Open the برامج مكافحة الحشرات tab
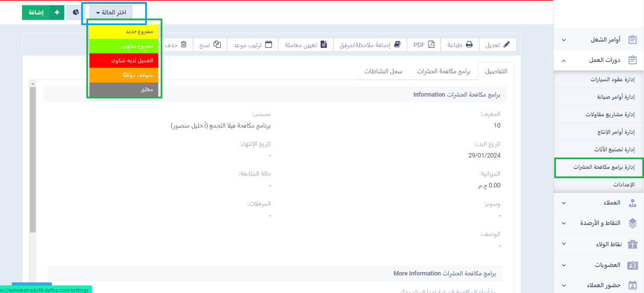644x293 pixels. (x=444, y=72)
